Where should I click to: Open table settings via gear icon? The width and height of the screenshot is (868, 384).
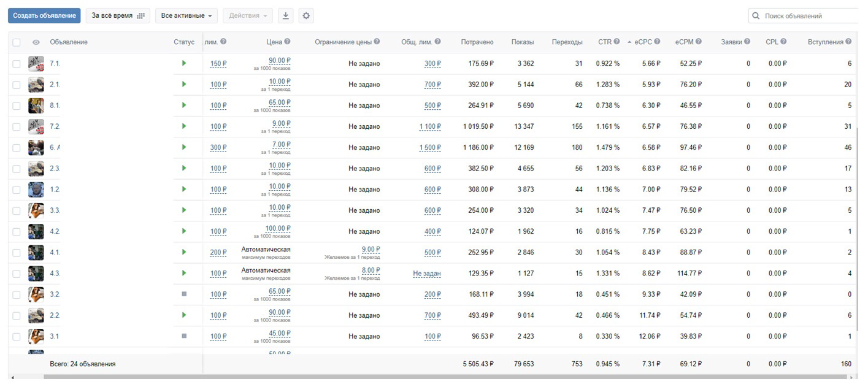(x=306, y=16)
